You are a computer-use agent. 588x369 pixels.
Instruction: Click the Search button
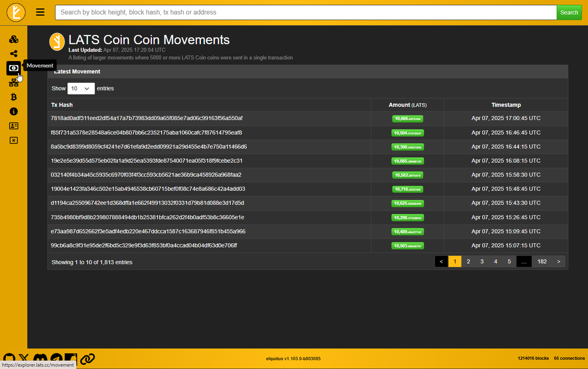[x=569, y=12]
